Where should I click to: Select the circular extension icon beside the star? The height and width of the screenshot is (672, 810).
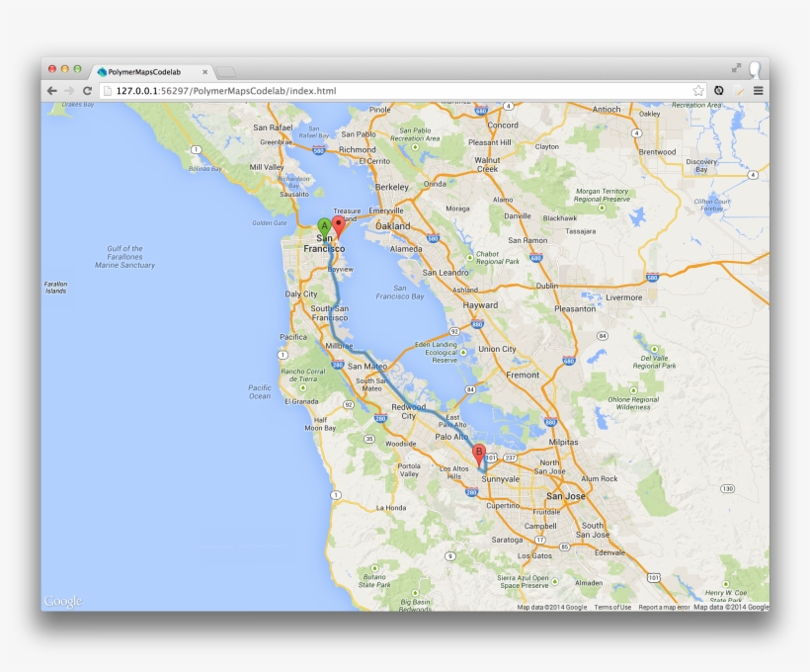coord(718,89)
